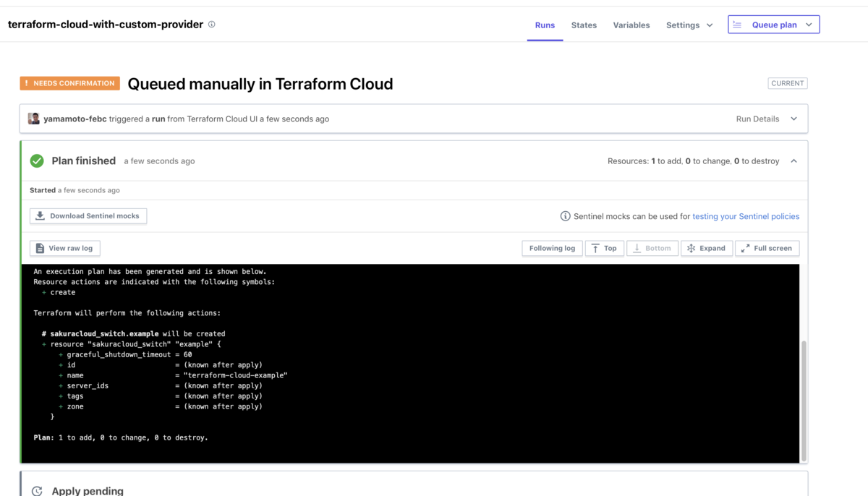868x496 pixels.
Task: Click the name = terraform-cloud-example log line
Action: [173, 376]
